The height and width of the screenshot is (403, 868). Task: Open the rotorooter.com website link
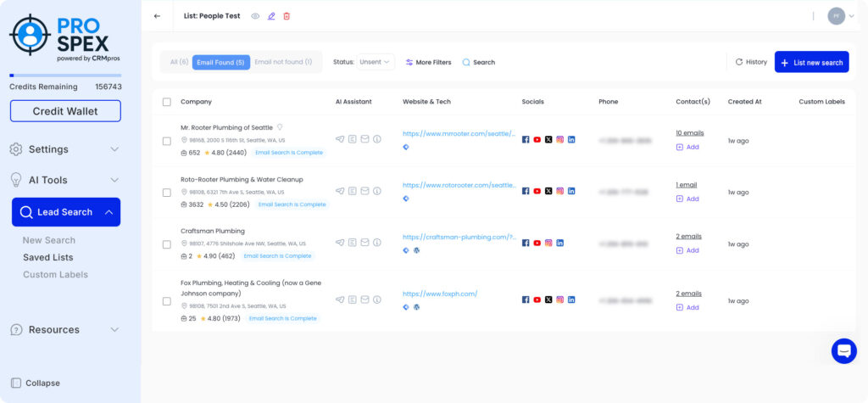pyautogui.click(x=459, y=185)
